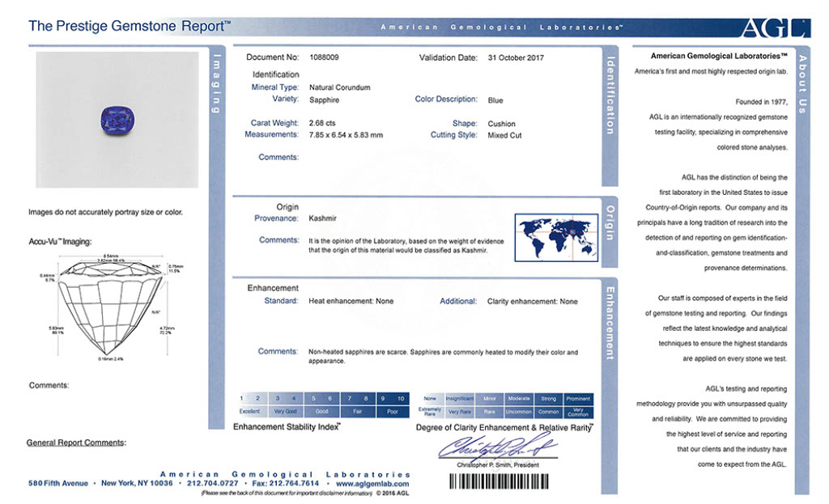Click Christopher P. Smith's handwritten signature
829x504 pixels.
(x=497, y=447)
